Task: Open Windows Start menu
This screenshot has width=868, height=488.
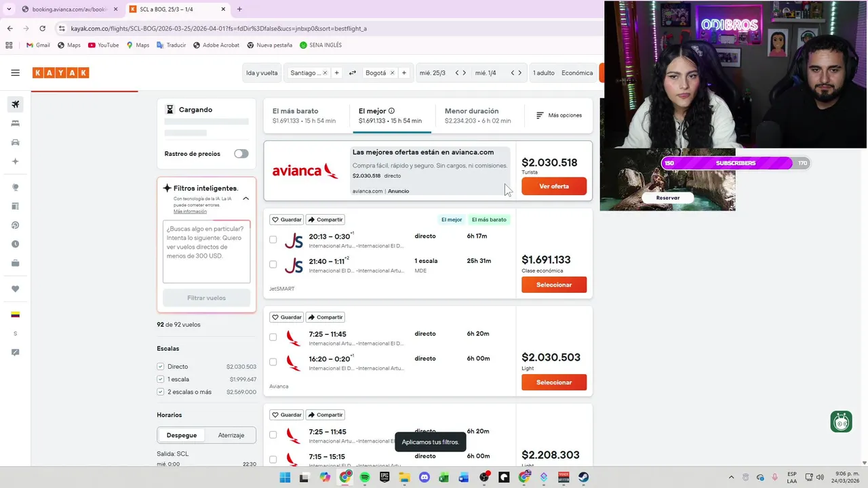Action: tap(285, 477)
